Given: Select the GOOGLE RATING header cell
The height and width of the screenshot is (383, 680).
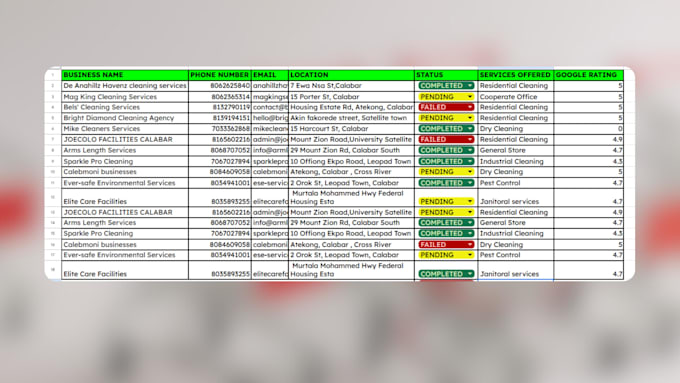Looking at the screenshot, I should coord(588,75).
